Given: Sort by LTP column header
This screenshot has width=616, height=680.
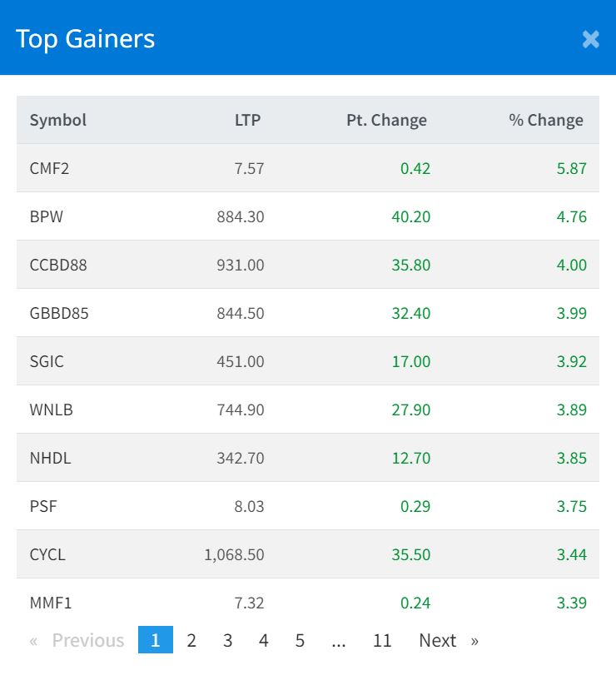Looking at the screenshot, I should pyautogui.click(x=247, y=120).
